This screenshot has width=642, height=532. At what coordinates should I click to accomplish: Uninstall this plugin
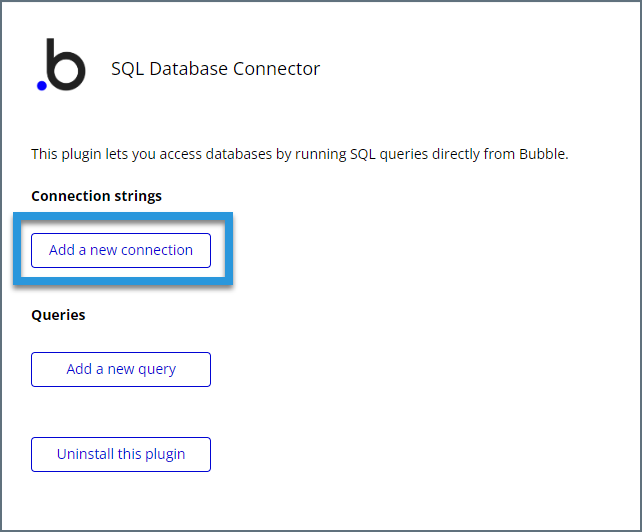[x=121, y=454]
